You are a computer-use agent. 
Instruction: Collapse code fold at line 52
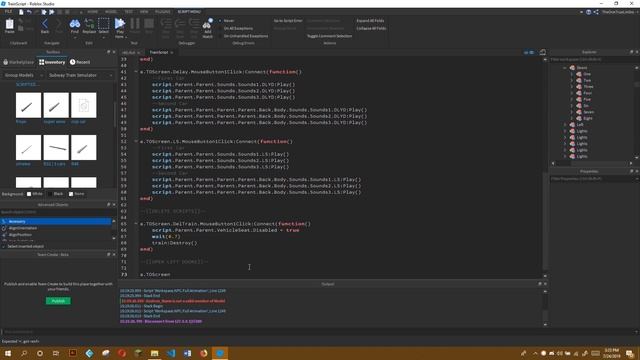[x=136, y=141]
